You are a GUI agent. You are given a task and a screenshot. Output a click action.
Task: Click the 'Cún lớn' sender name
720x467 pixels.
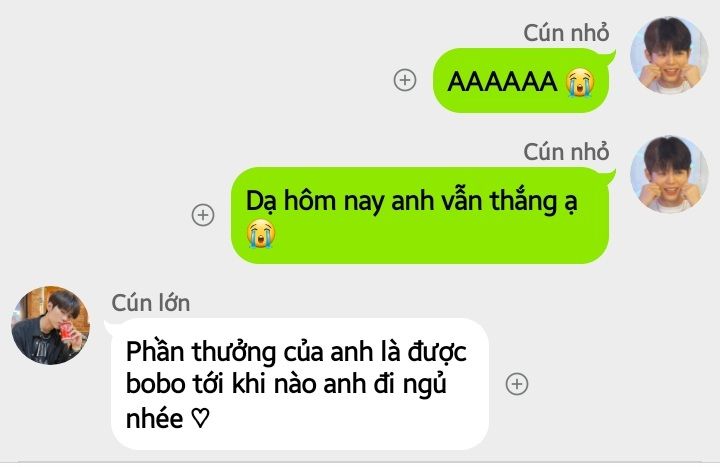[x=151, y=303]
